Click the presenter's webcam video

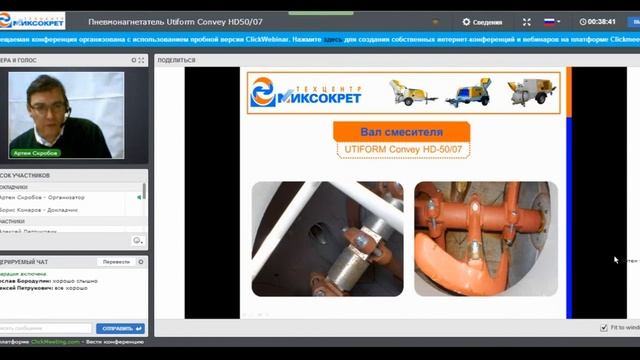[66, 115]
